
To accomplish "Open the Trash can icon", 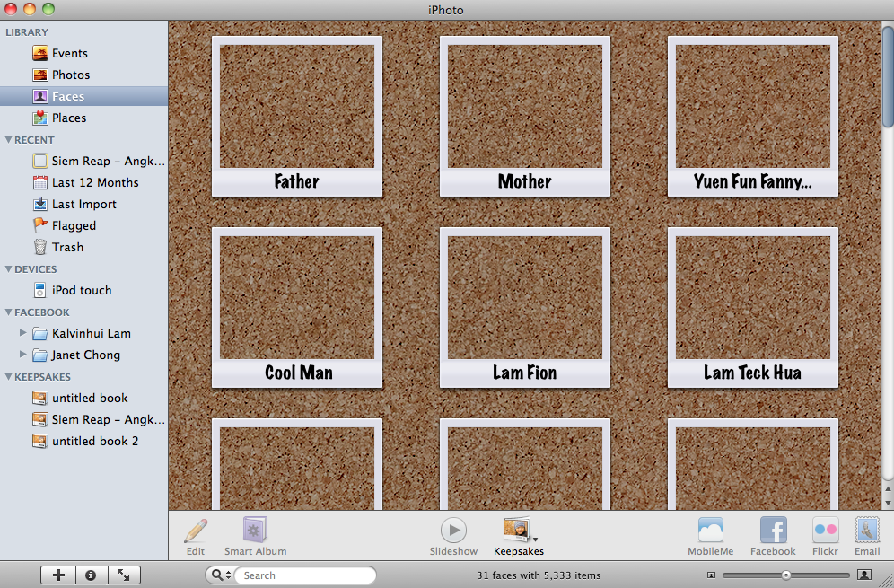I will click(x=39, y=247).
